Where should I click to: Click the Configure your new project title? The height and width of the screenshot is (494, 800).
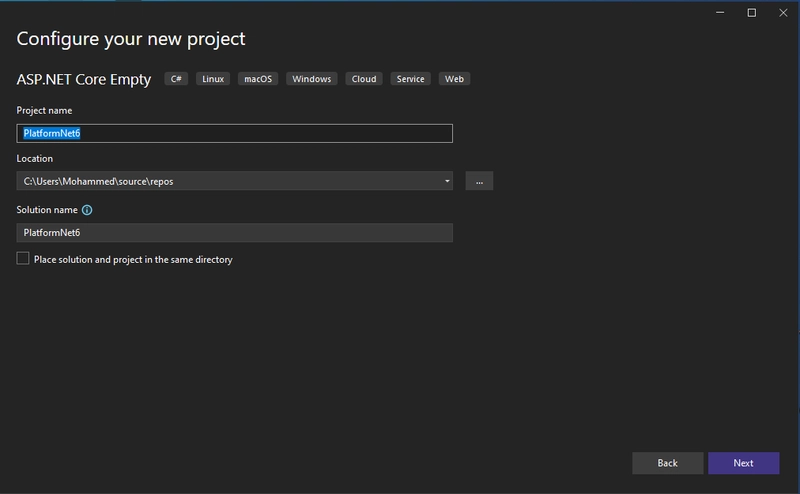pyautogui.click(x=131, y=39)
